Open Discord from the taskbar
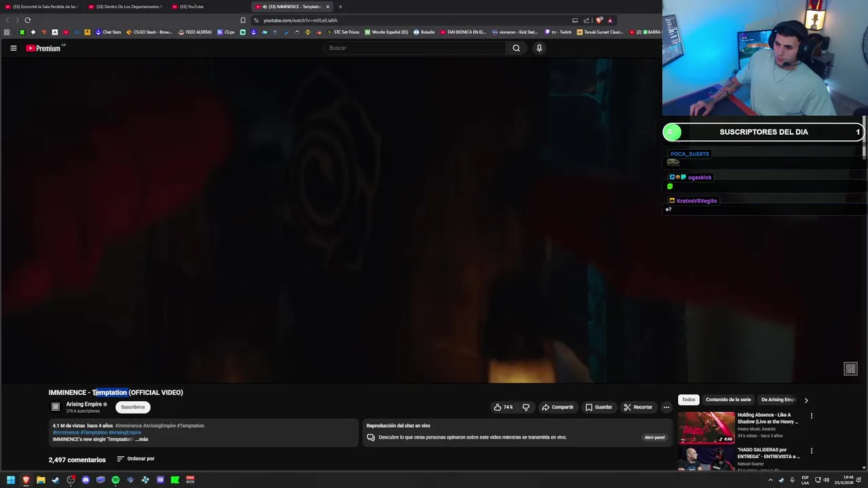 pos(85,480)
